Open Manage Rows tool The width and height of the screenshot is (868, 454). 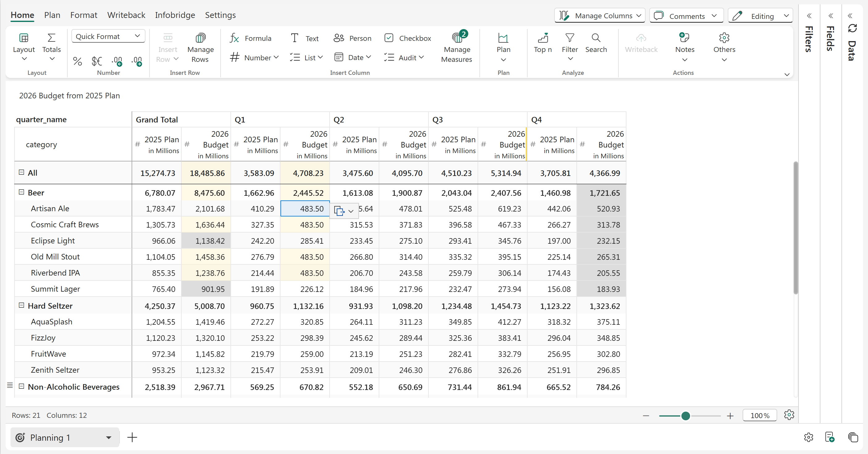(200, 38)
